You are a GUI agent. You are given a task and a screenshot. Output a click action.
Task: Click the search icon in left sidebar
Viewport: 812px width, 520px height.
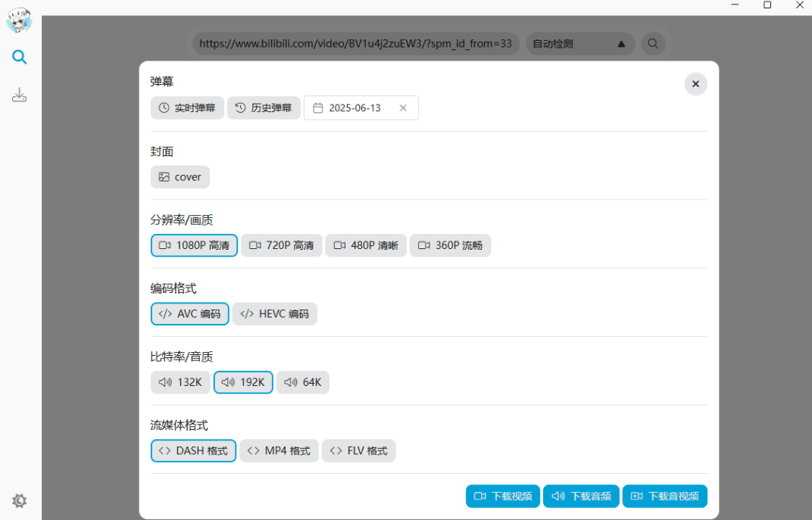[20, 57]
